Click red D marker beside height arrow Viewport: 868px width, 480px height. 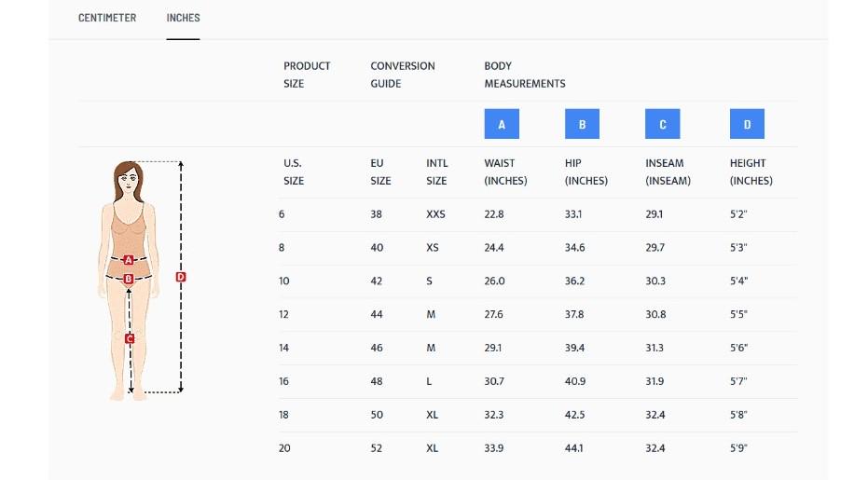point(181,277)
